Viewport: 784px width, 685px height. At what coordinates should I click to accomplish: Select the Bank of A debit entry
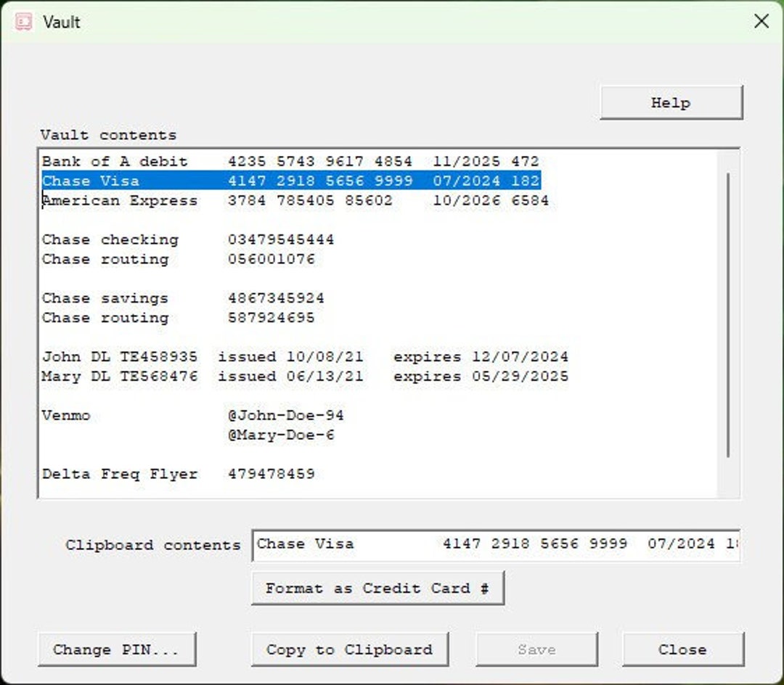point(218,161)
